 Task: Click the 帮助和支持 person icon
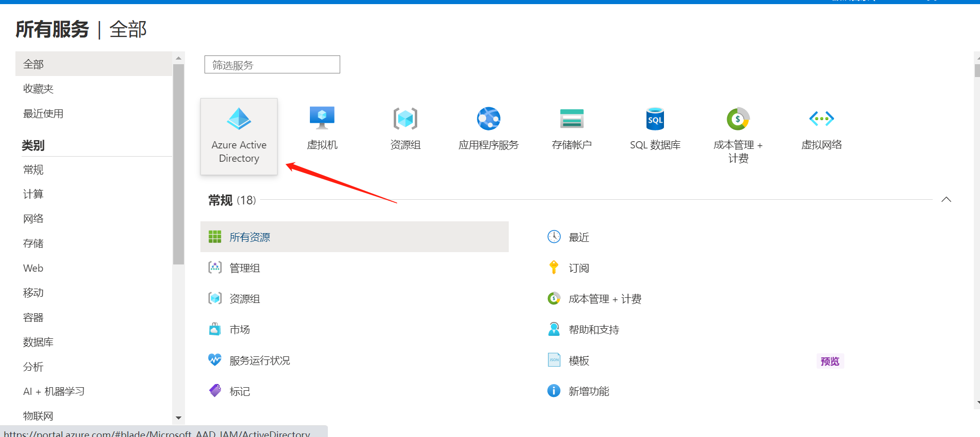(554, 329)
